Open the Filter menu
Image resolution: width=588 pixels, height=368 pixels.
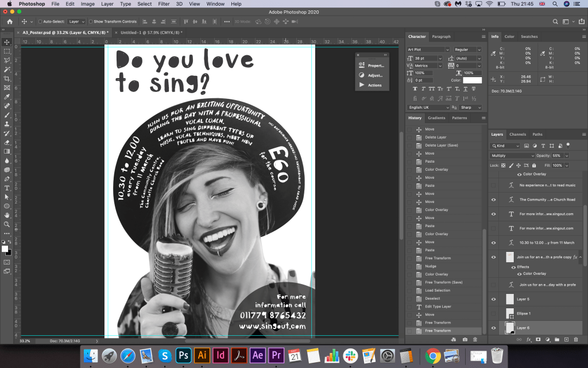pyautogui.click(x=164, y=4)
